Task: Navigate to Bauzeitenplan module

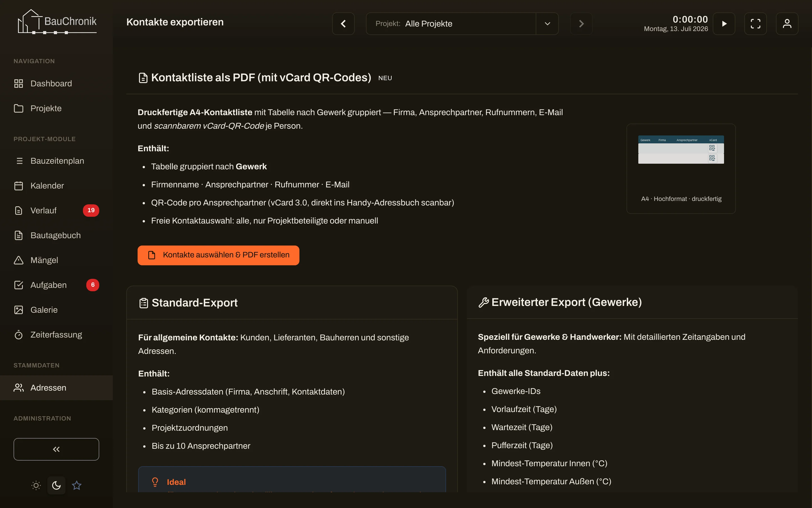Action: pos(56,161)
